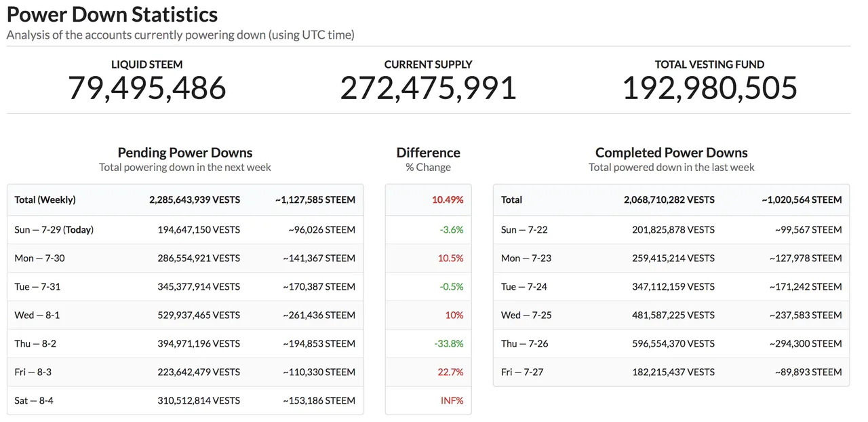
Task: Click the ~194,853 STEEM cell
Action: coord(319,343)
